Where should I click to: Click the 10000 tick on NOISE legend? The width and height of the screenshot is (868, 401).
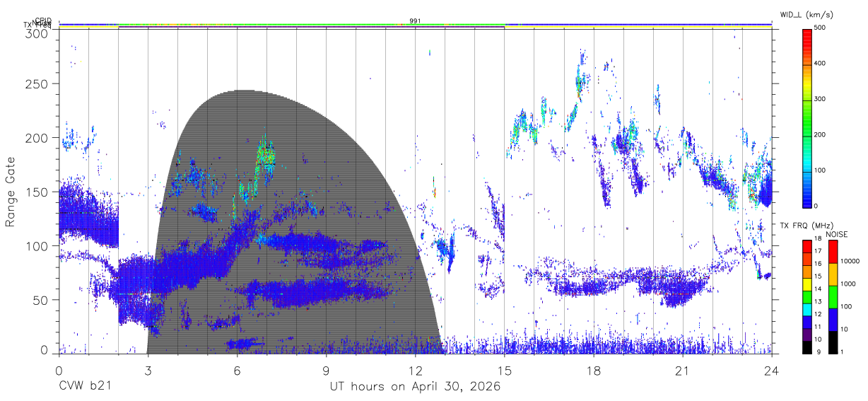pos(850,262)
